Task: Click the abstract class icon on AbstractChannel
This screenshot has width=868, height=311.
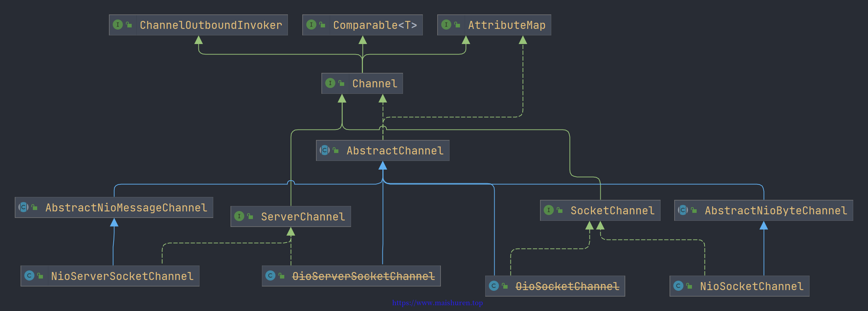Action: 325,150
